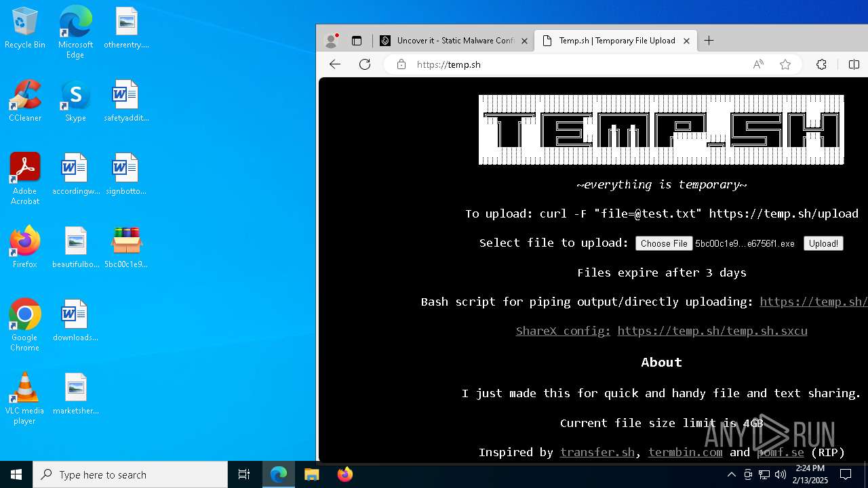
Task: Go back in the Edge browser
Action: point(335,64)
